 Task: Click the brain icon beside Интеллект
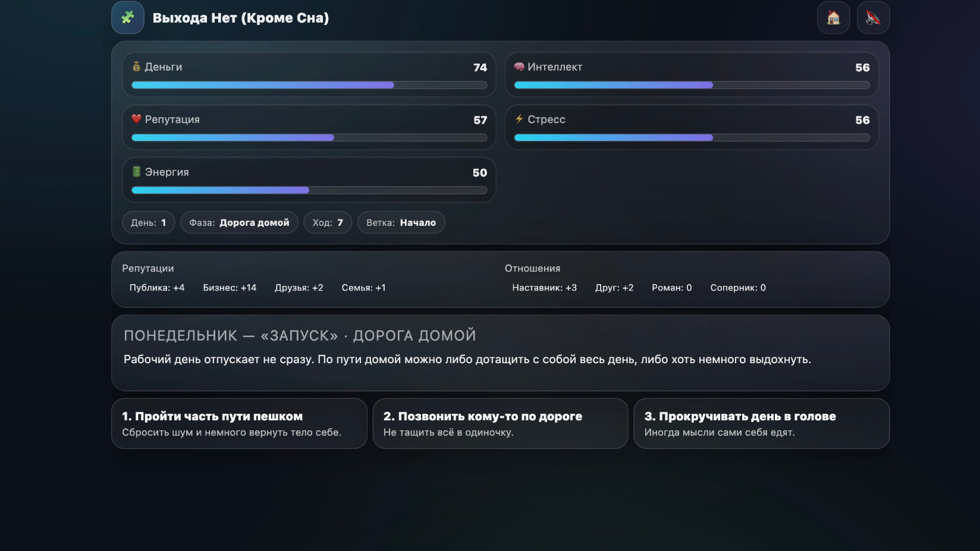(519, 67)
